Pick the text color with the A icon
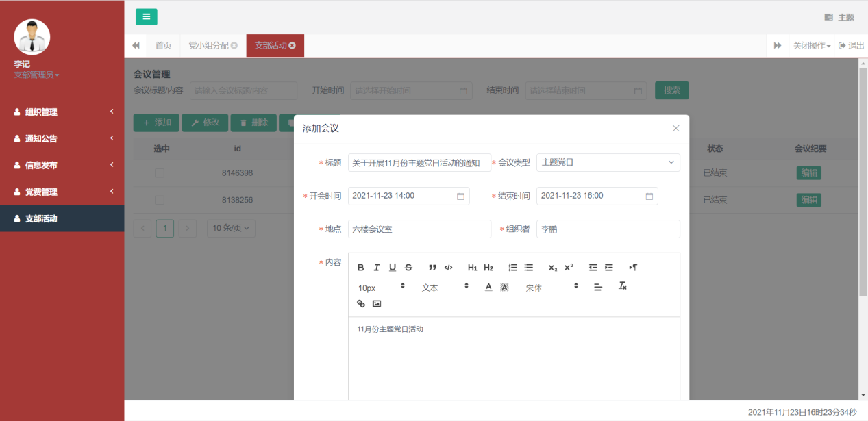 [488, 287]
